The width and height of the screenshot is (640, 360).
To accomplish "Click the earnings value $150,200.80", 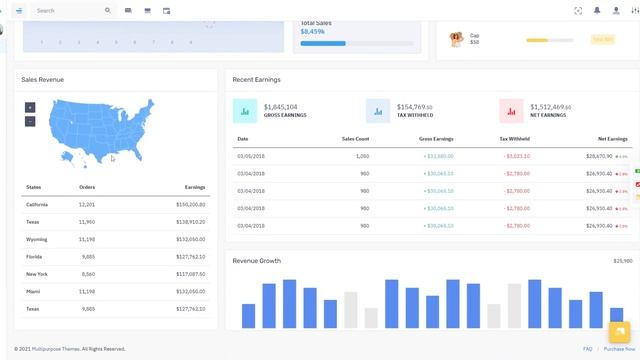I will point(191,205).
